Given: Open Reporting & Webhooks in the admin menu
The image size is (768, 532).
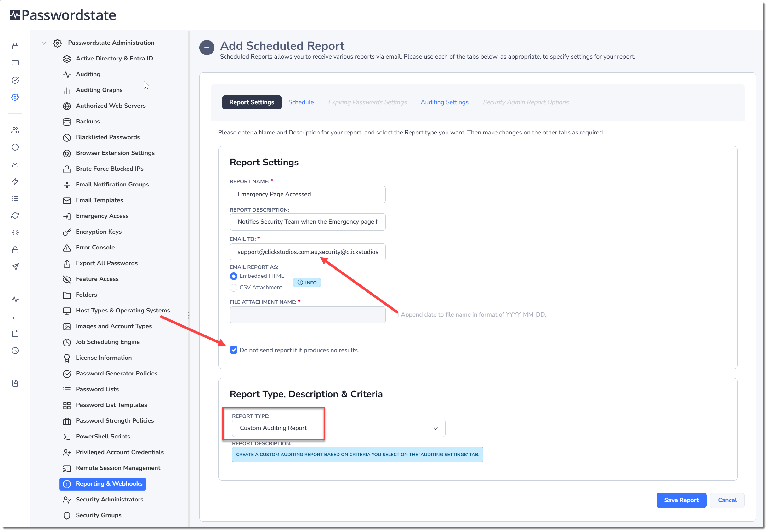Looking at the screenshot, I should pyautogui.click(x=103, y=484).
